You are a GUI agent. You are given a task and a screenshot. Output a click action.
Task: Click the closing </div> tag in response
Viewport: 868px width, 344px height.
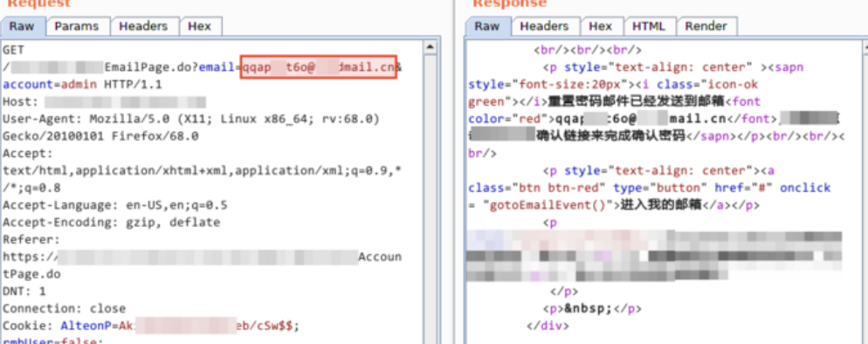[548, 326]
